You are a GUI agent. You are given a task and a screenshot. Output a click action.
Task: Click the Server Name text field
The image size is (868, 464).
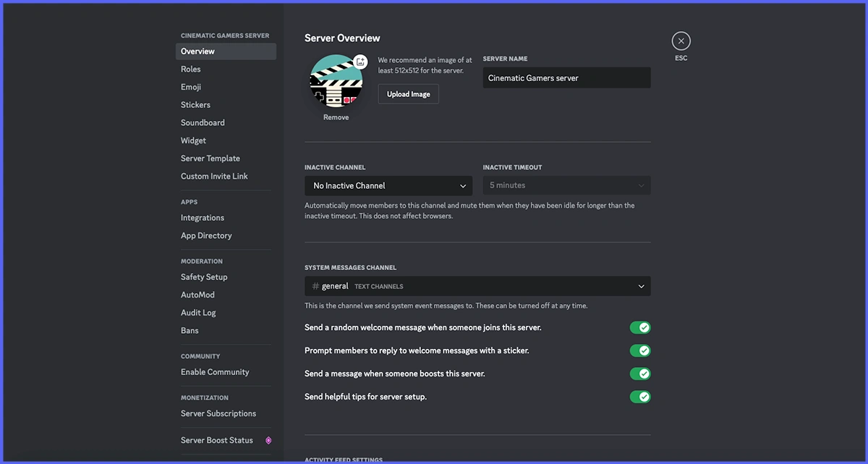pos(566,78)
